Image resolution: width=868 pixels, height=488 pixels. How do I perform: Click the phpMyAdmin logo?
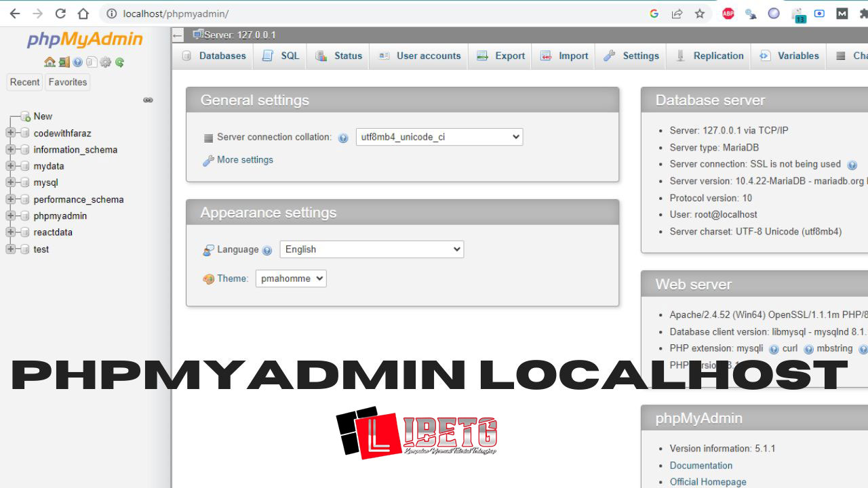point(85,40)
